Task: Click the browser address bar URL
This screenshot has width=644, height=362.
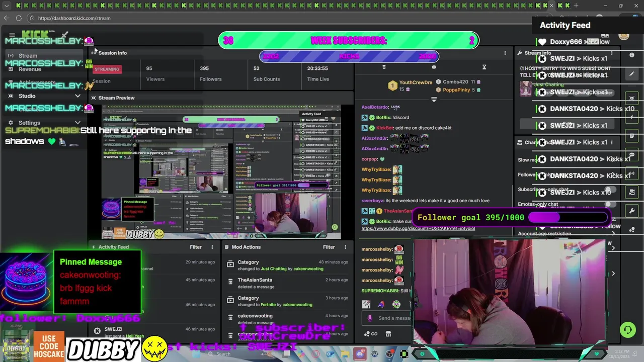Action: (x=74, y=18)
